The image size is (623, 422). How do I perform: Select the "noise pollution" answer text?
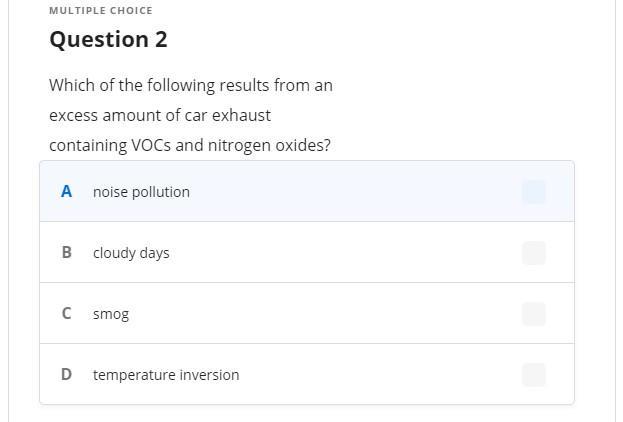pos(141,192)
